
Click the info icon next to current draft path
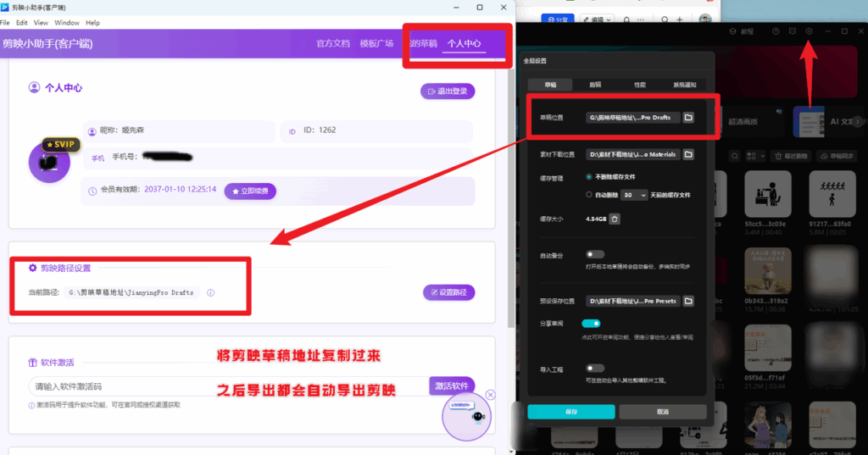(210, 293)
